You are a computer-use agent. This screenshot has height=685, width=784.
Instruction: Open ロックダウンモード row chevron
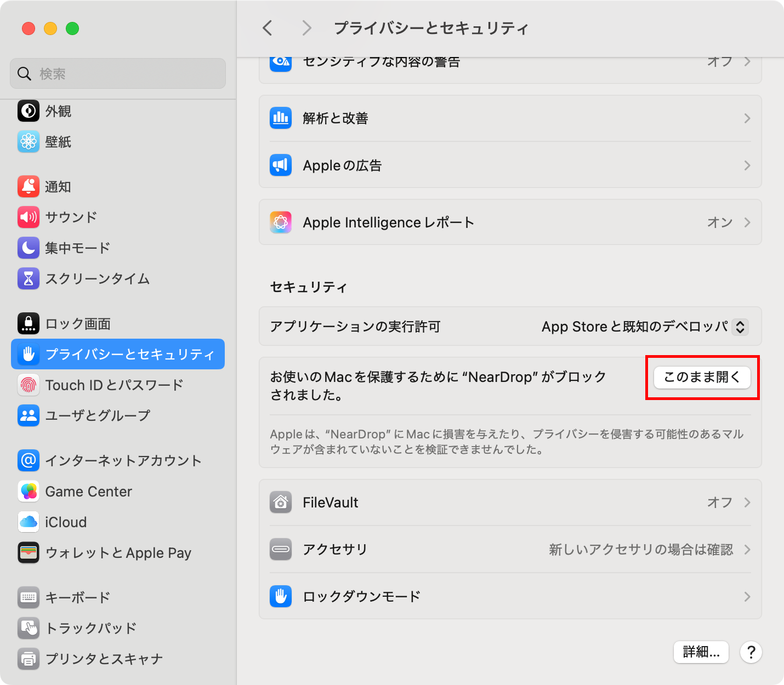coord(747,597)
